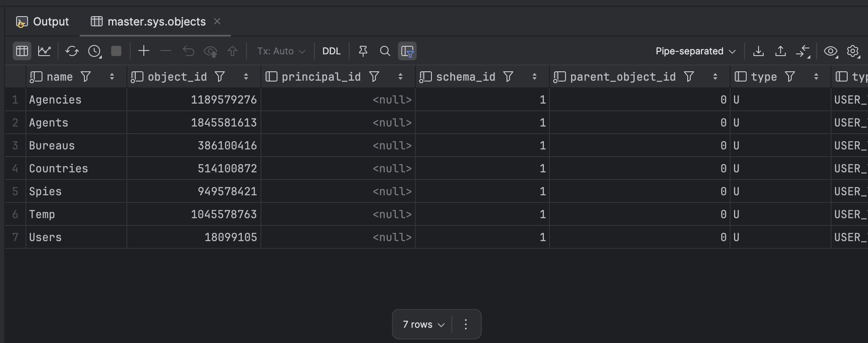
Task: Select the master.sys.objects tab
Action: point(156,22)
